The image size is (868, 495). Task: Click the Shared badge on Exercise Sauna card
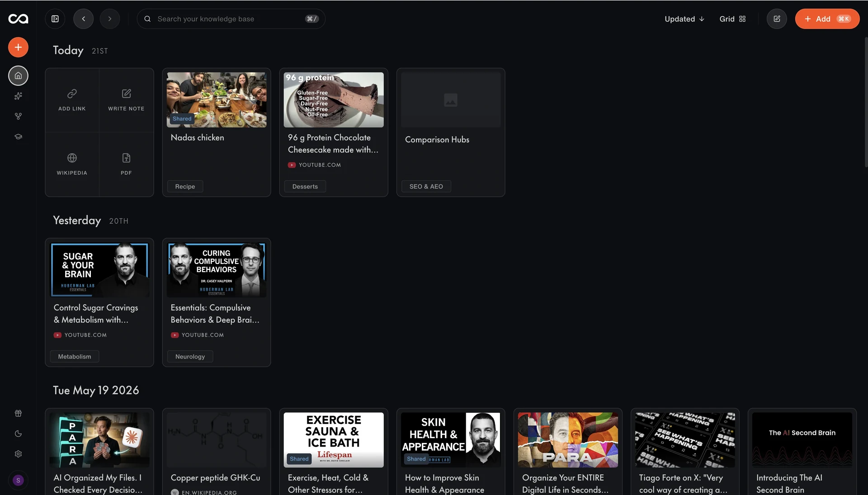299,459
